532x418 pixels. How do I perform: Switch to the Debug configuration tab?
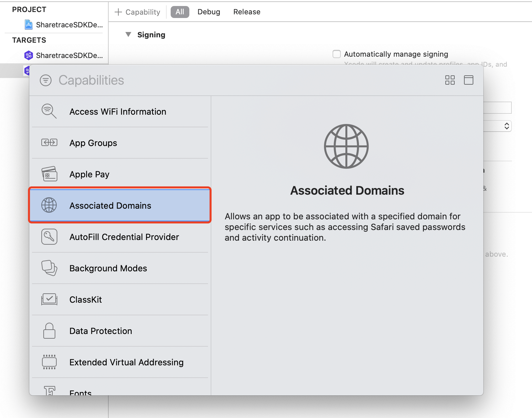209,12
